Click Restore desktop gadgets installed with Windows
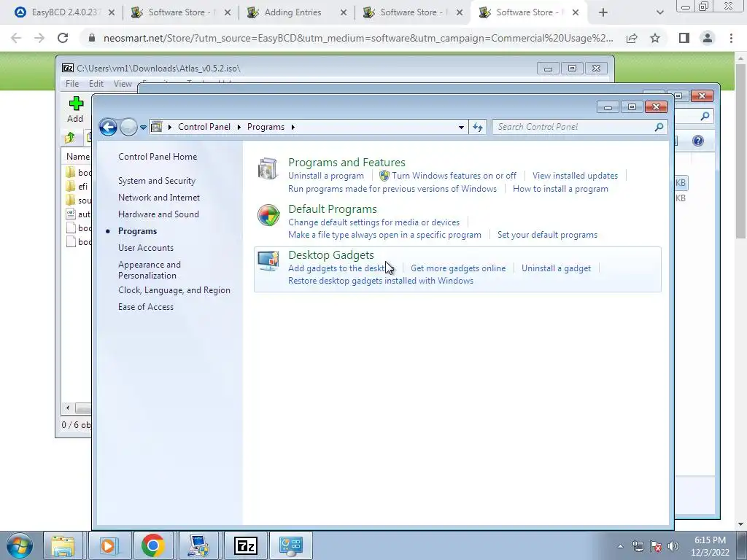 tap(381, 281)
